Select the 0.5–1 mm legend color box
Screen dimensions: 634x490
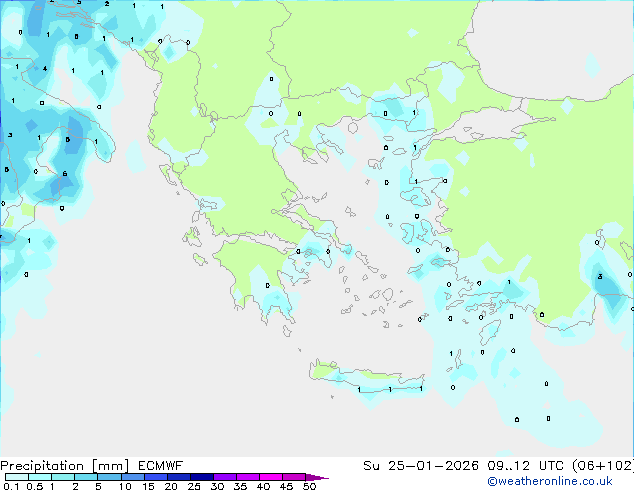pyautogui.click(x=40, y=477)
